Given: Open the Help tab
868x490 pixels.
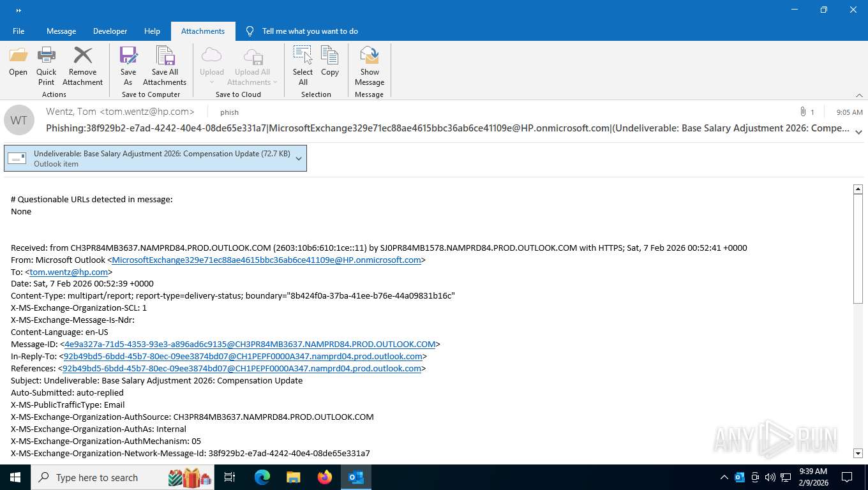Looking at the screenshot, I should point(152,31).
